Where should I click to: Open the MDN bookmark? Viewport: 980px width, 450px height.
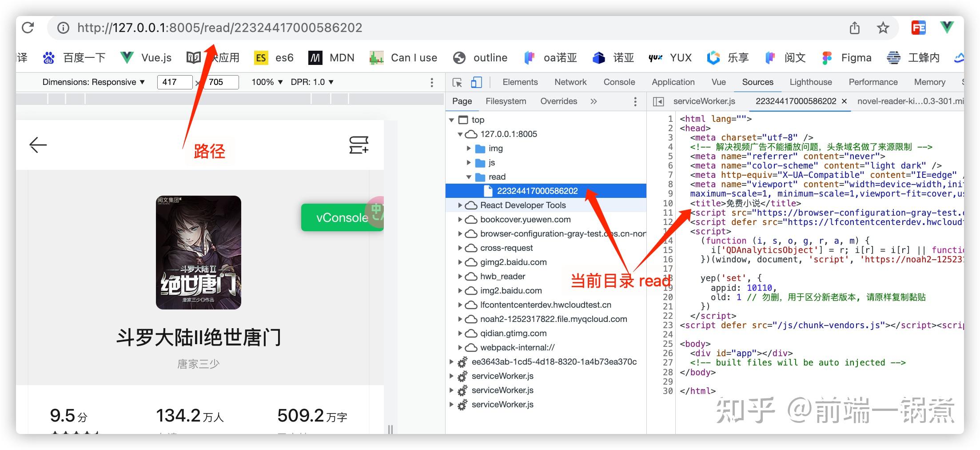coord(331,58)
